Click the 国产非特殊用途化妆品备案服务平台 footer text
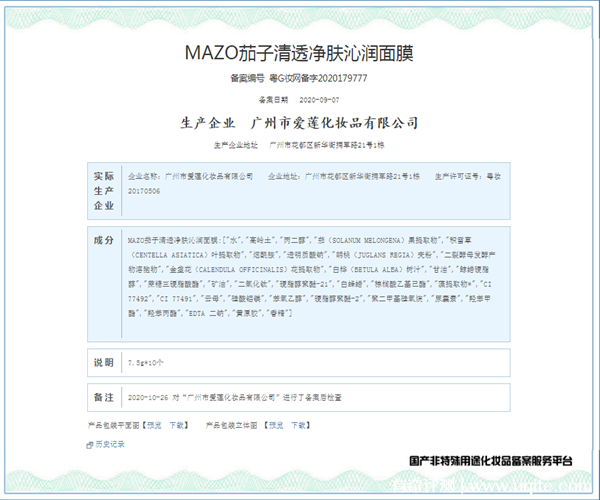 491,461
